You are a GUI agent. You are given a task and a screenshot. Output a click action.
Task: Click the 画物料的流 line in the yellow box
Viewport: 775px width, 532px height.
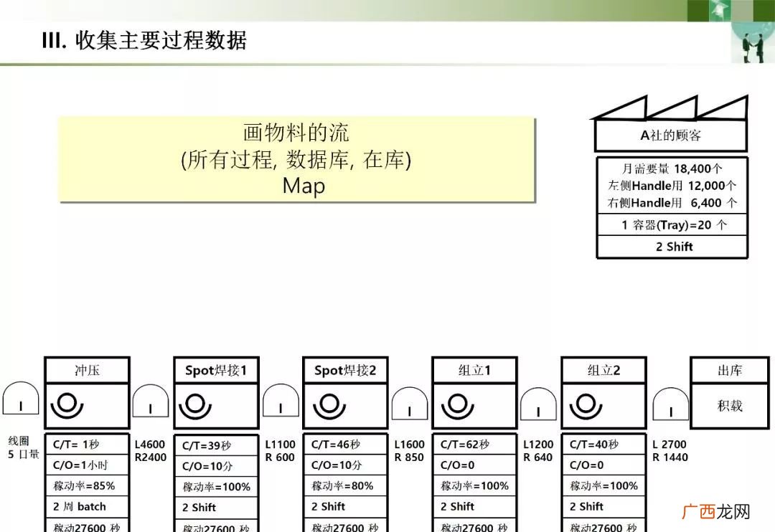pyautogui.click(x=296, y=133)
